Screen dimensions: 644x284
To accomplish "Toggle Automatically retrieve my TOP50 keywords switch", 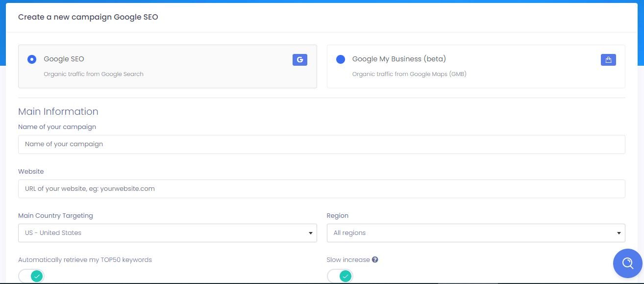I will tap(31, 276).
